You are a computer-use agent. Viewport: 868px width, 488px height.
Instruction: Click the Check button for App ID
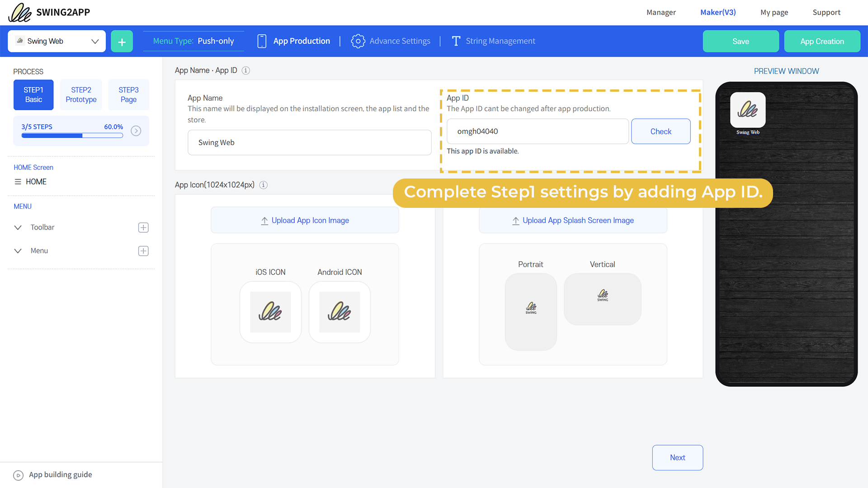coord(660,131)
